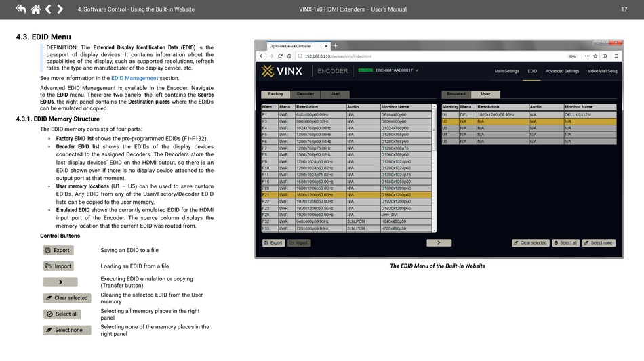Click Export button in the embedded screenshot
Viewport: 644px width, 361px height.
(274, 243)
